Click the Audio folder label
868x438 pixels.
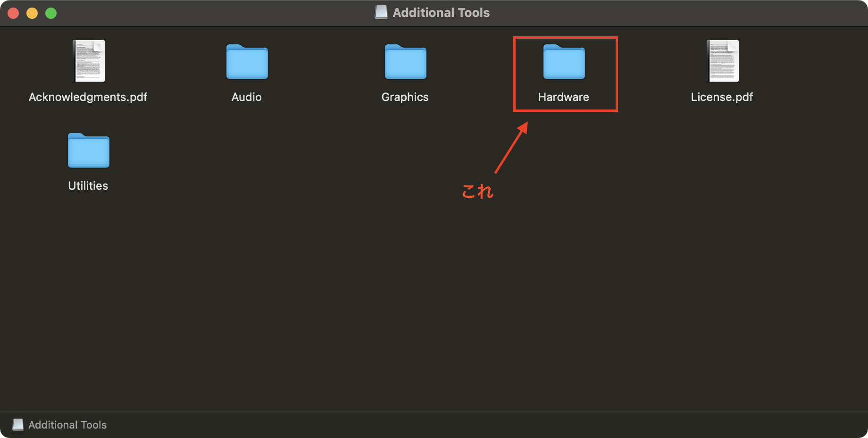point(247,97)
